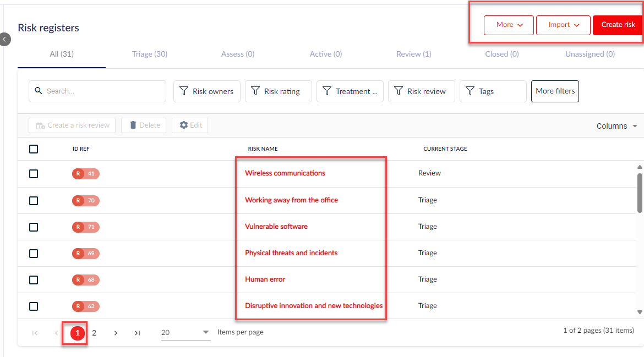Go to the first page arrow
This screenshot has height=357, width=644.
pos(35,333)
